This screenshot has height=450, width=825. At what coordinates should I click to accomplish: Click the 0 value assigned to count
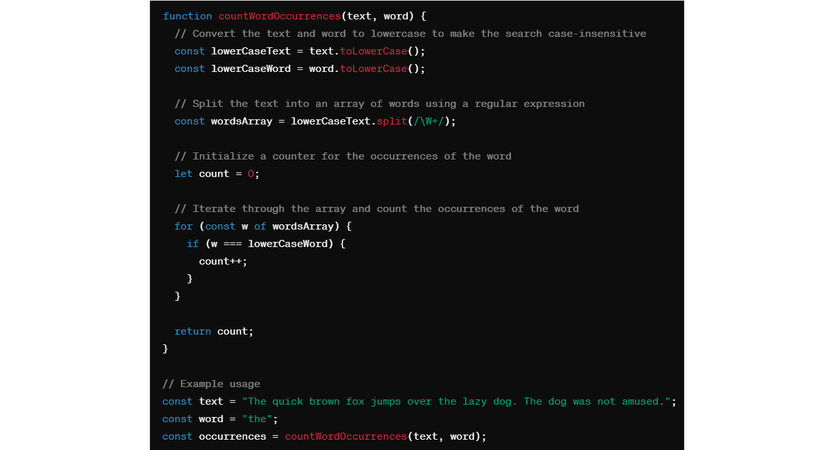coord(251,174)
